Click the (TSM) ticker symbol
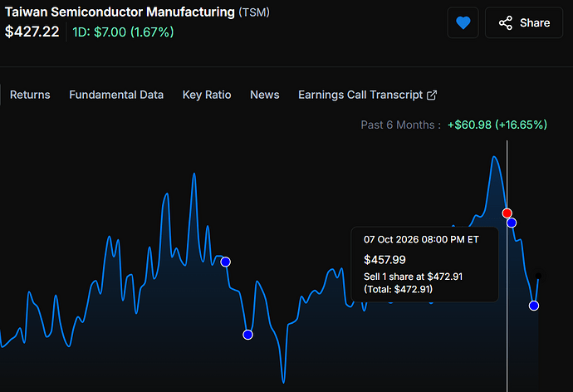 (254, 12)
